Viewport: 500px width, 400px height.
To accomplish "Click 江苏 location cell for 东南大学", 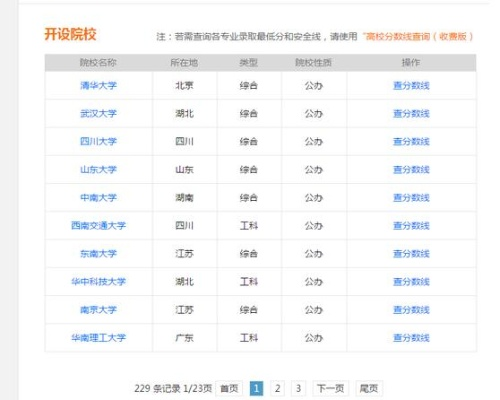I will [x=184, y=254].
